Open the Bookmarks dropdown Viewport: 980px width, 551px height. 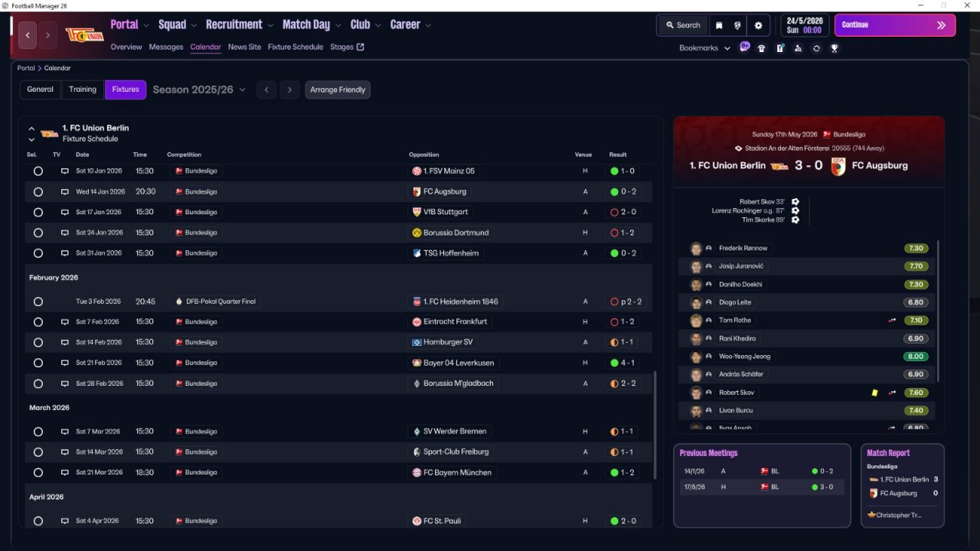click(704, 48)
